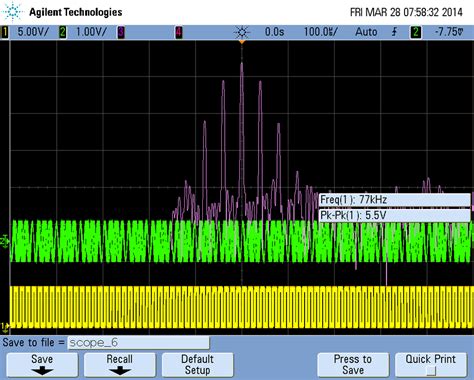Select the Default Setup softkey
Viewport: 474px width, 380px height.
[197, 365]
